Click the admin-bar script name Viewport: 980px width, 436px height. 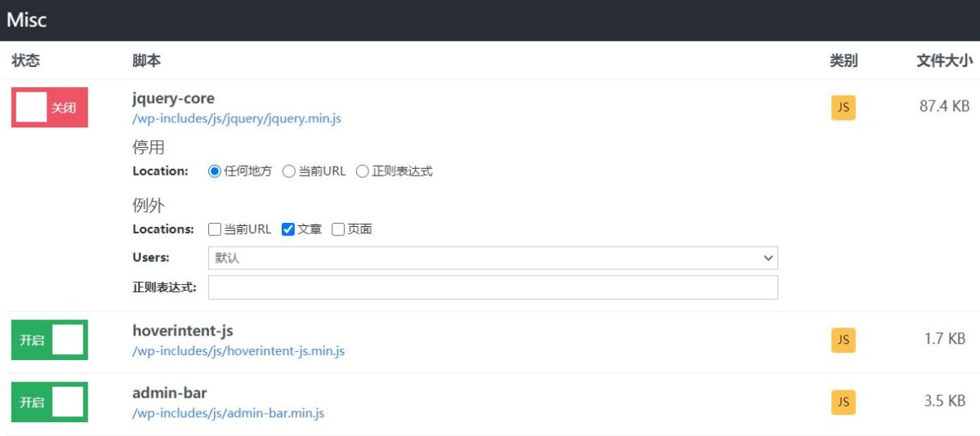[170, 393]
